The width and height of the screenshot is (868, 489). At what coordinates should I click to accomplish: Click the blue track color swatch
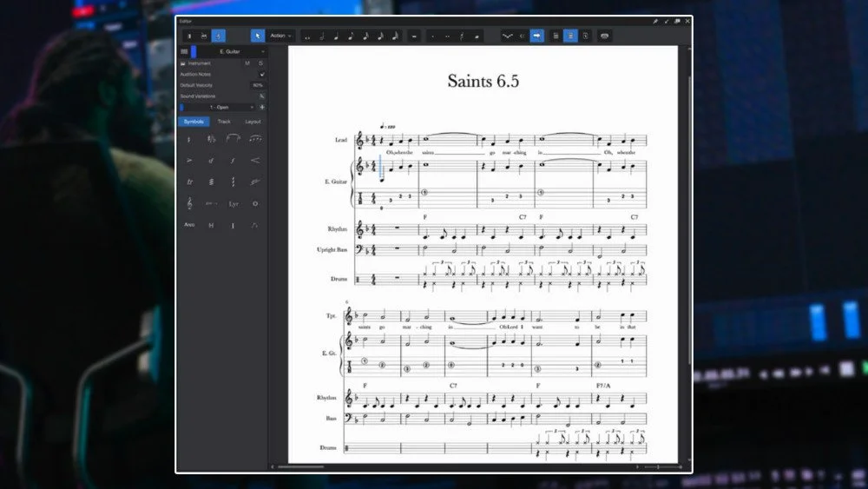(194, 51)
